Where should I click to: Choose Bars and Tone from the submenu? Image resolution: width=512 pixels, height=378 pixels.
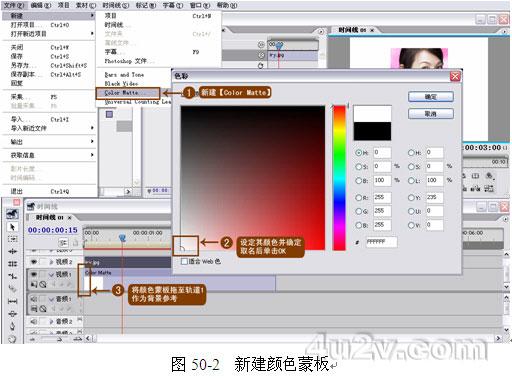[124, 75]
